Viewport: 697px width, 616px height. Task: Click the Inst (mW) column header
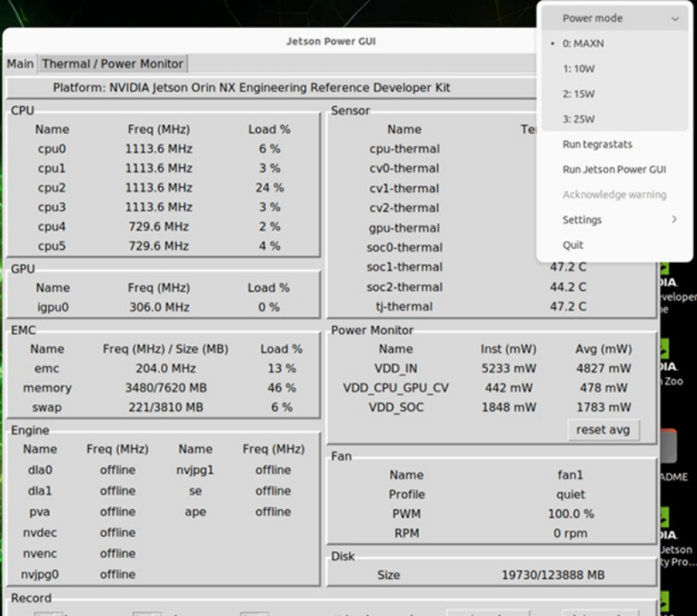point(508,349)
